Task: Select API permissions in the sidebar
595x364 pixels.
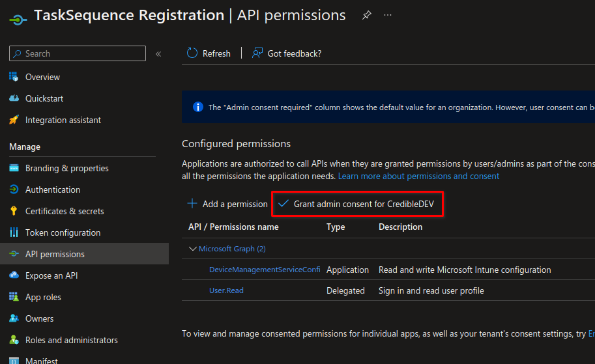Action: [x=84, y=254]
